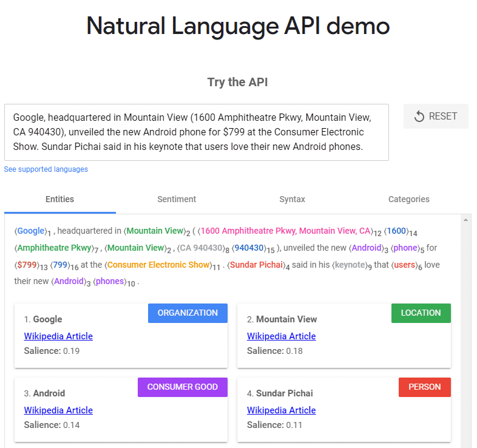Open the See supported languages link
Viewport: 477px width, 448px height.
coord(46,169)
